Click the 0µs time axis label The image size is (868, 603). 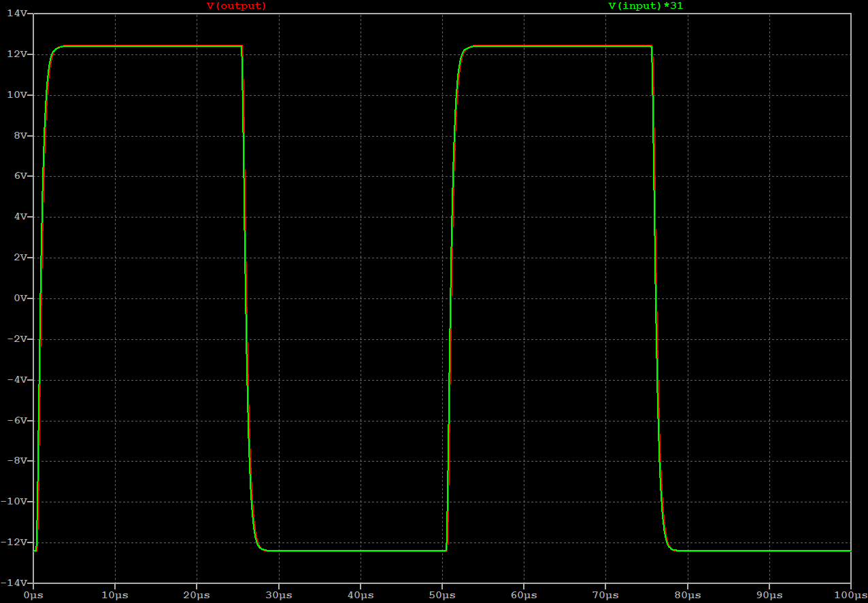click(x=33, y=595)
